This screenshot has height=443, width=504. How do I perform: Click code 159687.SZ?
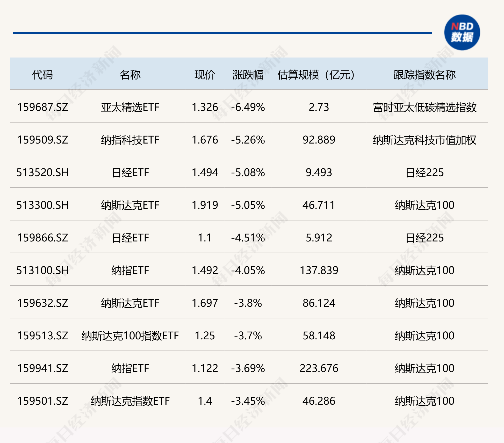tap(43, 107)
